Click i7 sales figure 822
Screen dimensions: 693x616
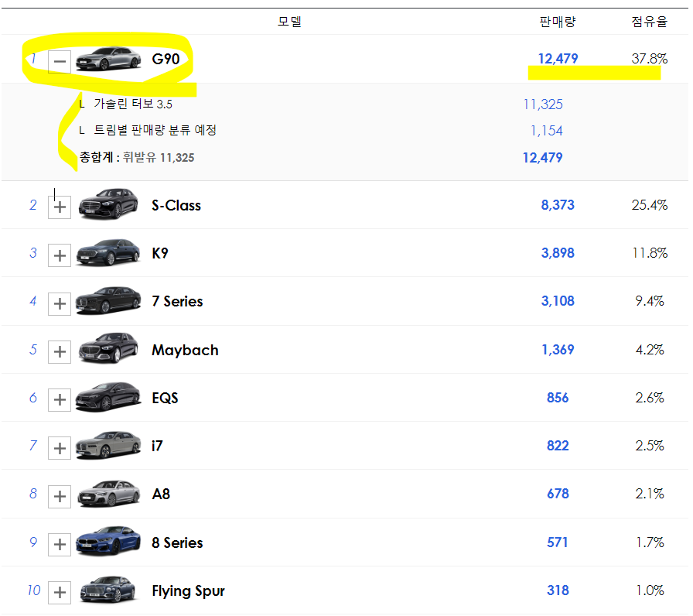(x=558, y=446)
